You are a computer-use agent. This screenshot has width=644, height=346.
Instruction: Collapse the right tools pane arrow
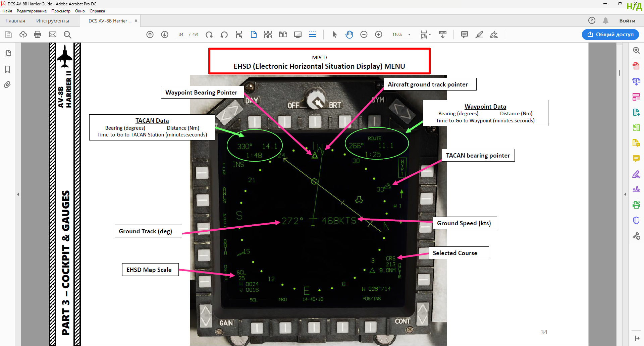pos(625,194)
